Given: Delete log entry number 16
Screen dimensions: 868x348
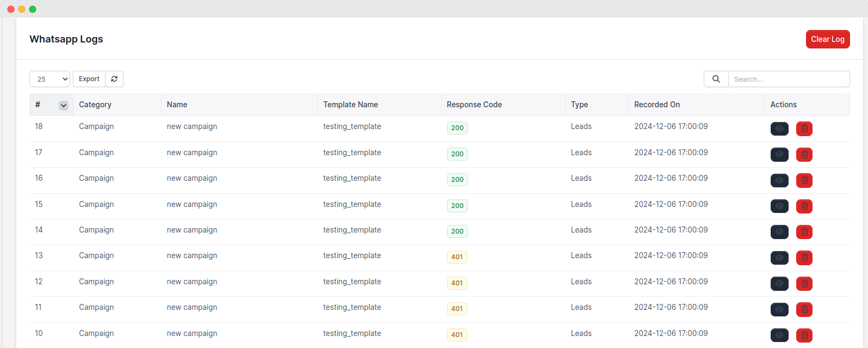Looking at the screenshot, I should point(804,180).
